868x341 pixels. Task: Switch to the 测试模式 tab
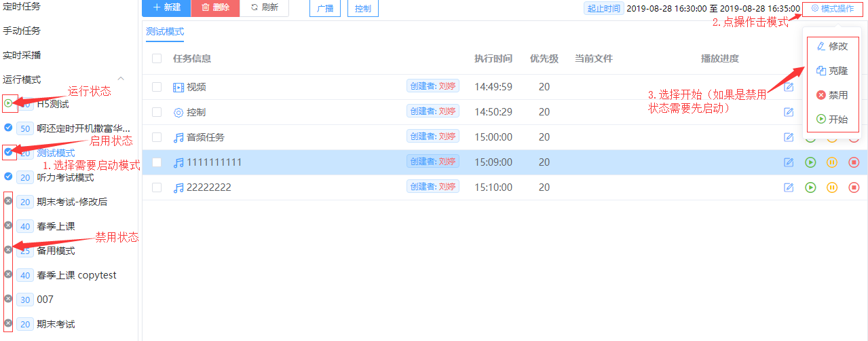165,31
